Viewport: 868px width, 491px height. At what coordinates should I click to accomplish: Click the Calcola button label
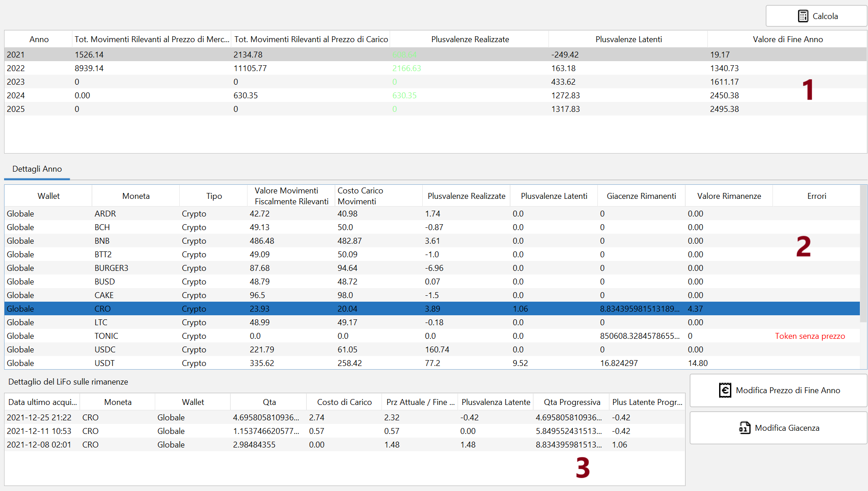pyautogui.click(x=825, y=16)
